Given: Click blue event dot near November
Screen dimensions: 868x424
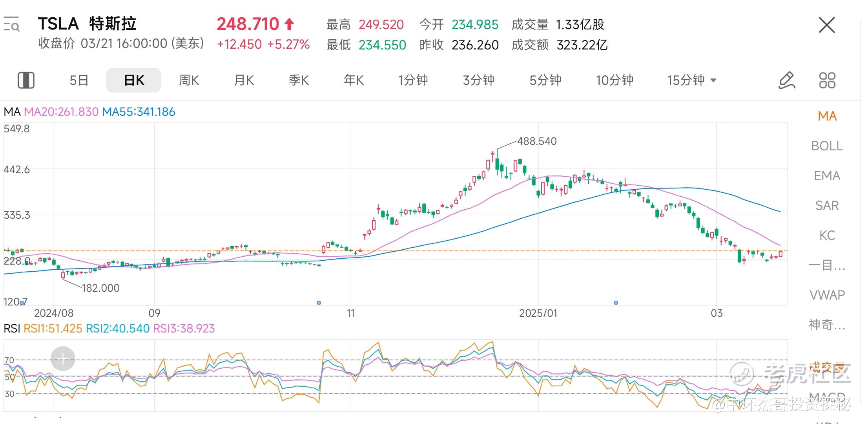Looking at the screenshot, I should click(319, 303).
